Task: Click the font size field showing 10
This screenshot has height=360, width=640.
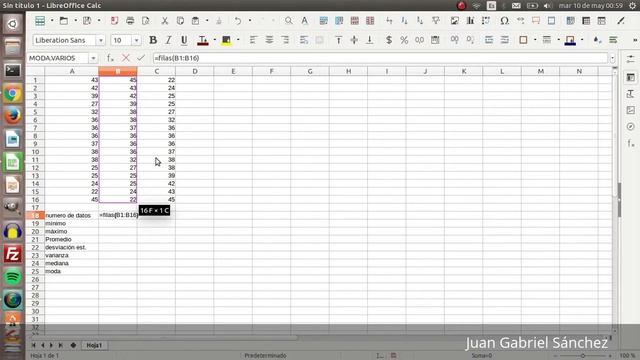Action: click(121, 40)
